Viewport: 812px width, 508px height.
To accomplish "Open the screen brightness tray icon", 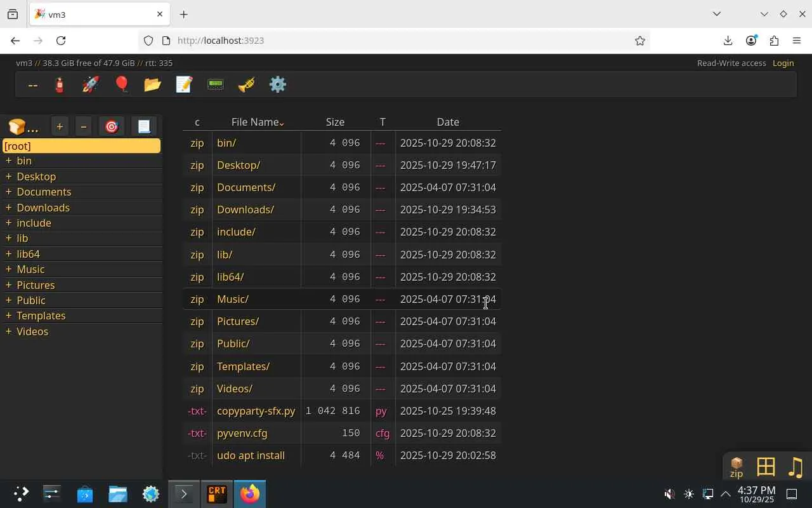I will point(689,494).
